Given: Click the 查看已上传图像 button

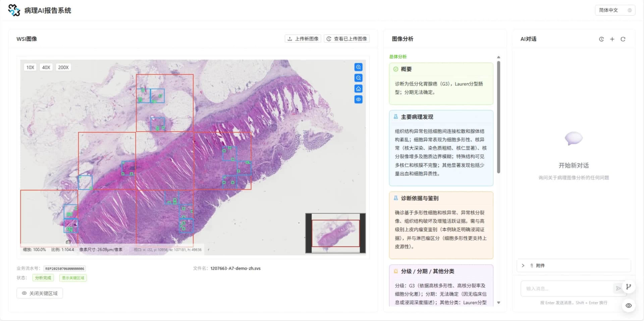Looking at the screenshot, I should pyautogui.click(x=346, y=39).
